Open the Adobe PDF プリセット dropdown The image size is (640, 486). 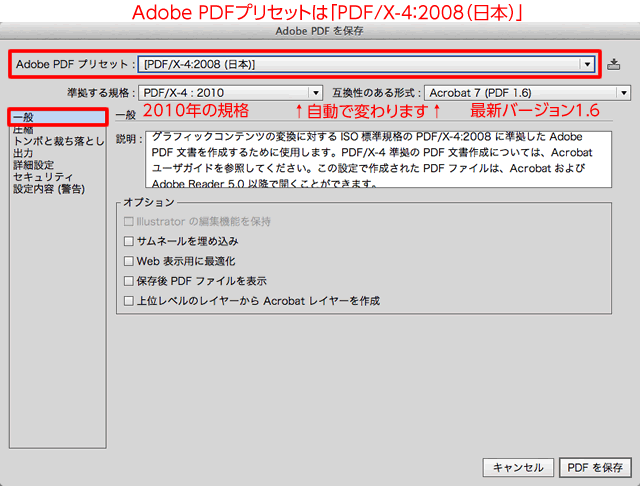tap(366, 64)
